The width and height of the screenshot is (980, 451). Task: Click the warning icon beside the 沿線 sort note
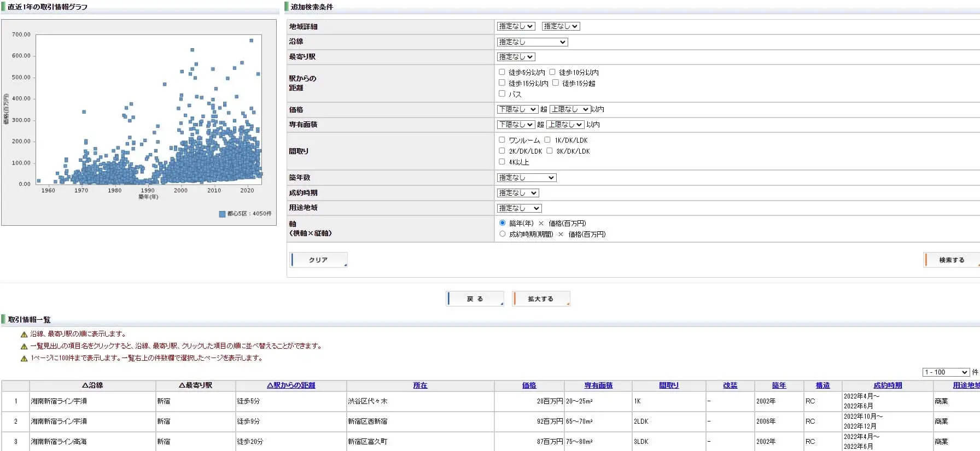(x=24, y=335)
